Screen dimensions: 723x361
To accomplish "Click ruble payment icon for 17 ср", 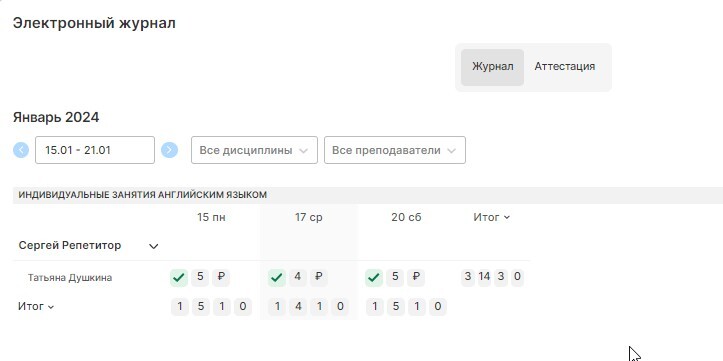I will click(318, 277).
